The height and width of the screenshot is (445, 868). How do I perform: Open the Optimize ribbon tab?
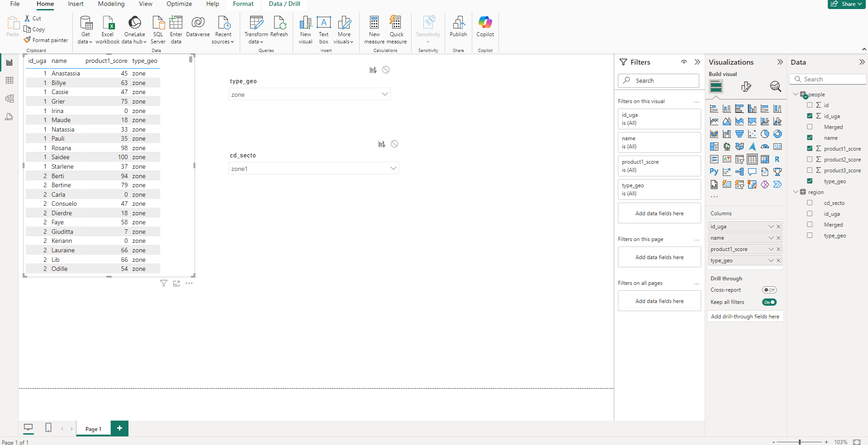(x=179, y=4)
